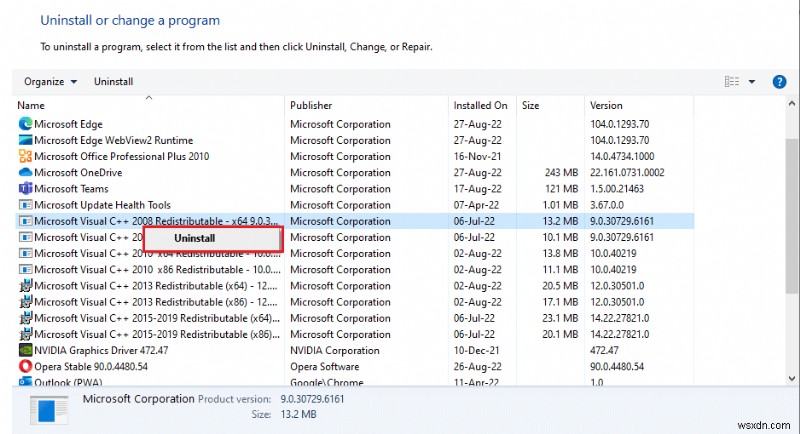800x434 pixels.
Task: Open the blue Help question mark icon
Action: (x=779, y=82)
